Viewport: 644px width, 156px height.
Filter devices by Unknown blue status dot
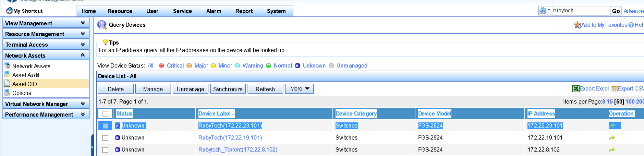click(297, 65)
